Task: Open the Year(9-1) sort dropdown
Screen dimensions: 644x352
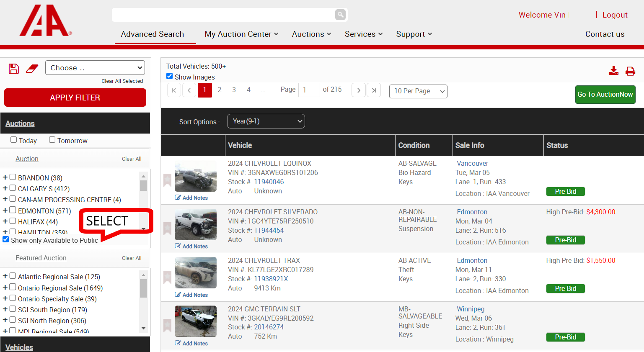Action: click(266, 121)
